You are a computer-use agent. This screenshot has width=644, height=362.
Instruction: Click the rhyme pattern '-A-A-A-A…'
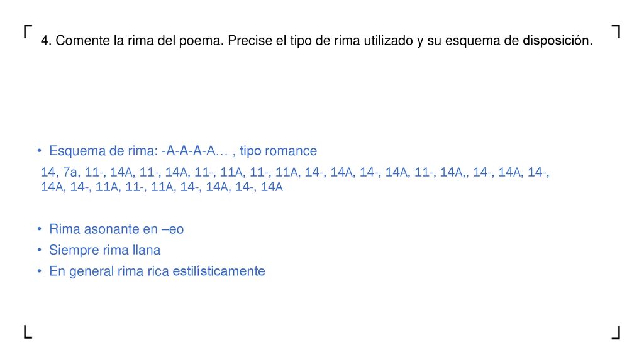coord(194,151)
